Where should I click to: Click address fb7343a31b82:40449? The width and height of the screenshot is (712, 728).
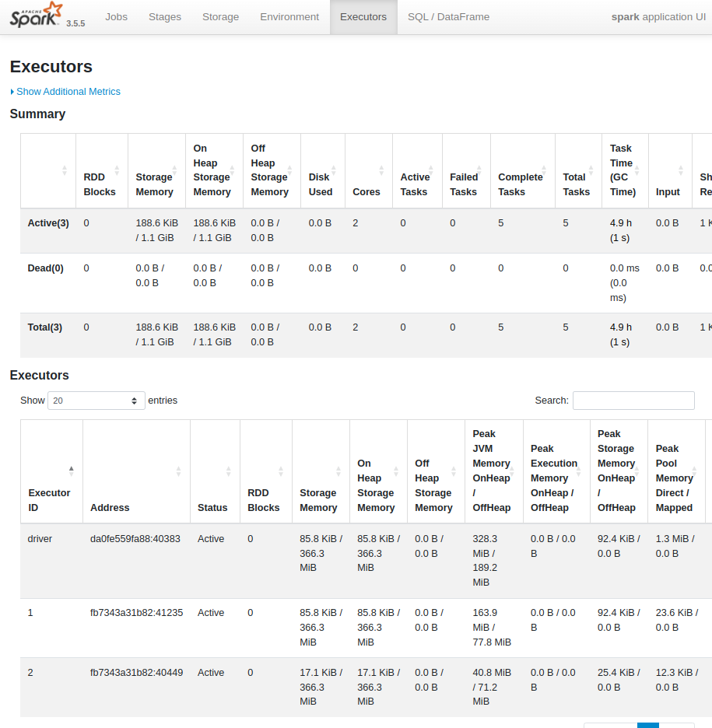(136, 672)
